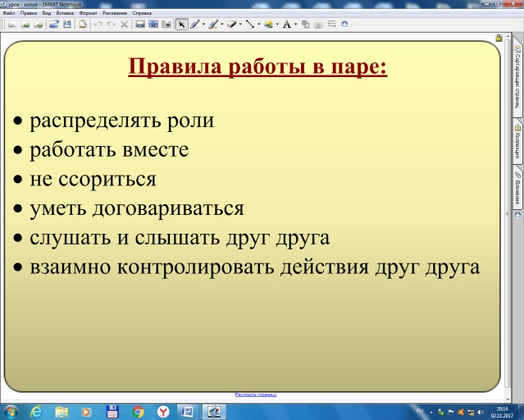Toggle full screen view icon
This screenshot has width=524, height=420.
click(153, 25)
